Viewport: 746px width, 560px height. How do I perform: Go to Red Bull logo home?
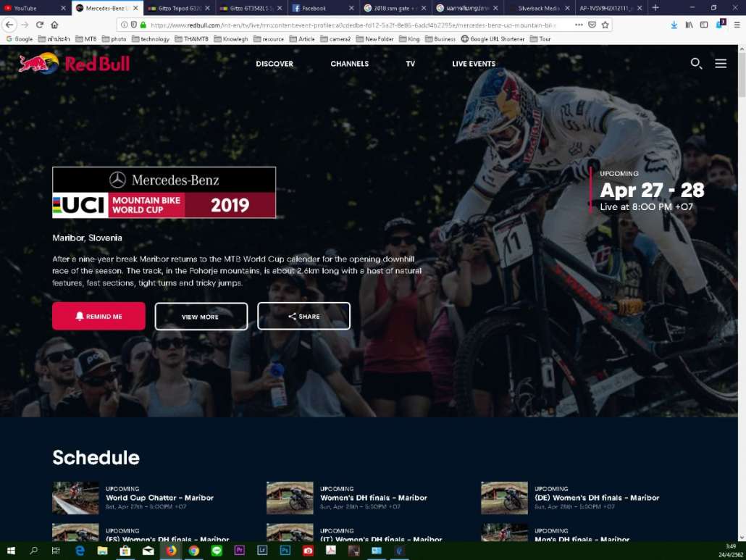tap(74, 63)
